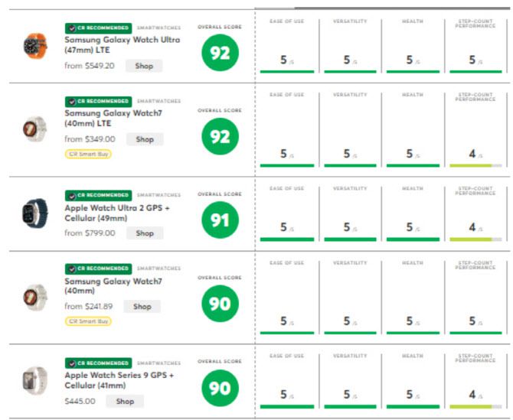
Task: Open Apple Watch Series 9 GPS + Cellular link
Action: click(119, 380)
